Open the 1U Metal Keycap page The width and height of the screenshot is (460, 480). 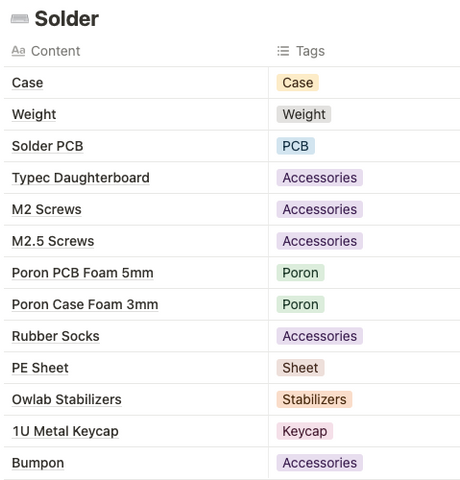pyautogui.click(x=65, y=431)
